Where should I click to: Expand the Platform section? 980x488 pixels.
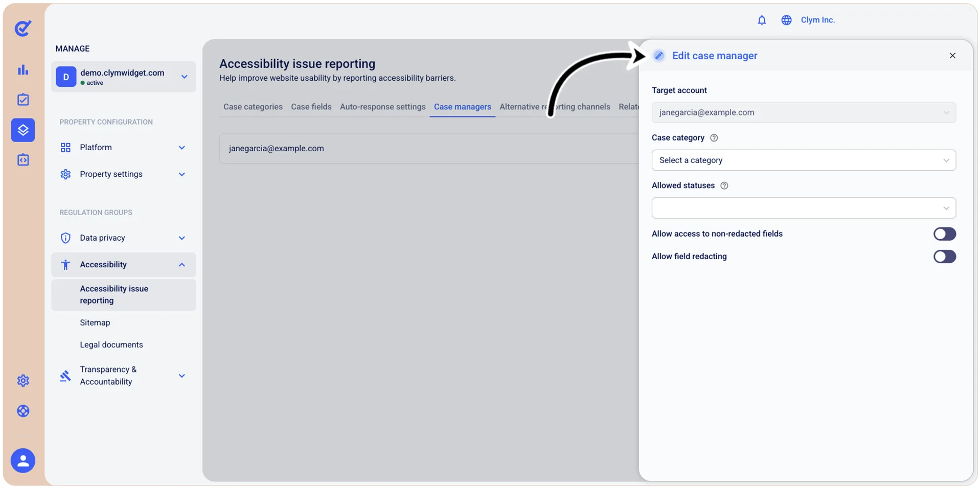pyautogui.click(x=181, y=148)
